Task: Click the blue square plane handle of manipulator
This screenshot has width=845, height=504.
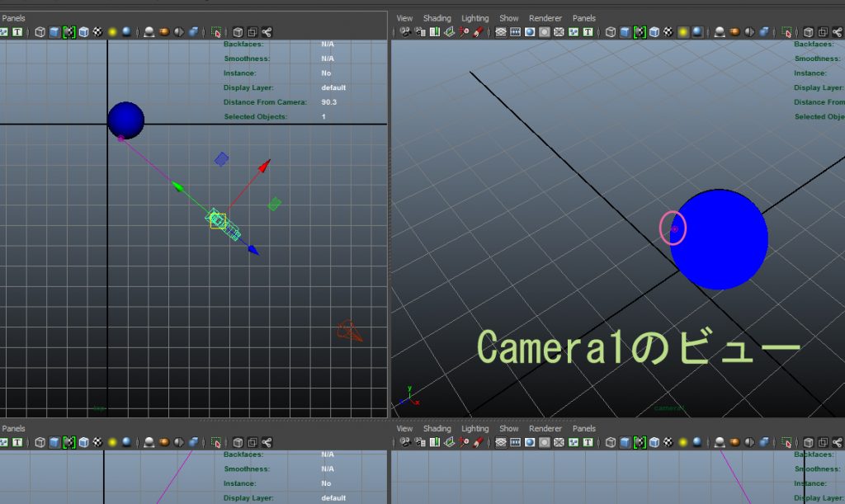Action: (221, 159)
